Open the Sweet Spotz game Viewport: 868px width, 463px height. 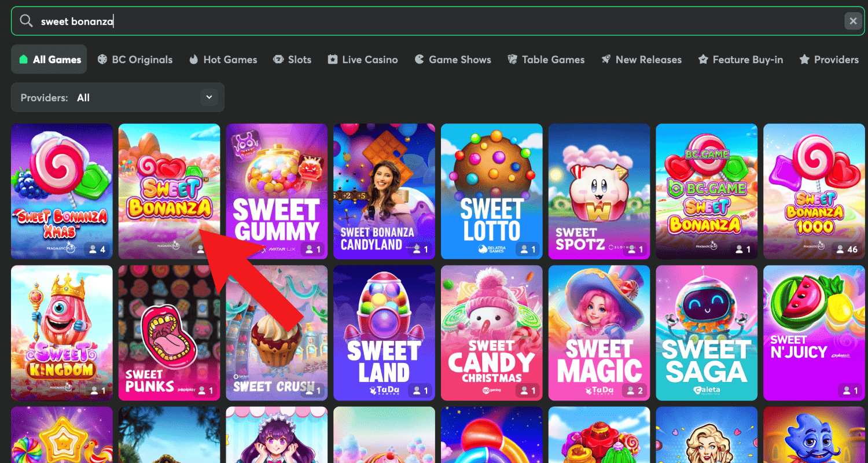599,191
